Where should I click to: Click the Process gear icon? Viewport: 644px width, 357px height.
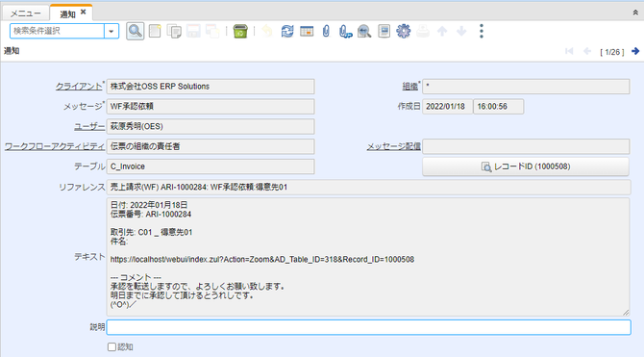point(404,31)
